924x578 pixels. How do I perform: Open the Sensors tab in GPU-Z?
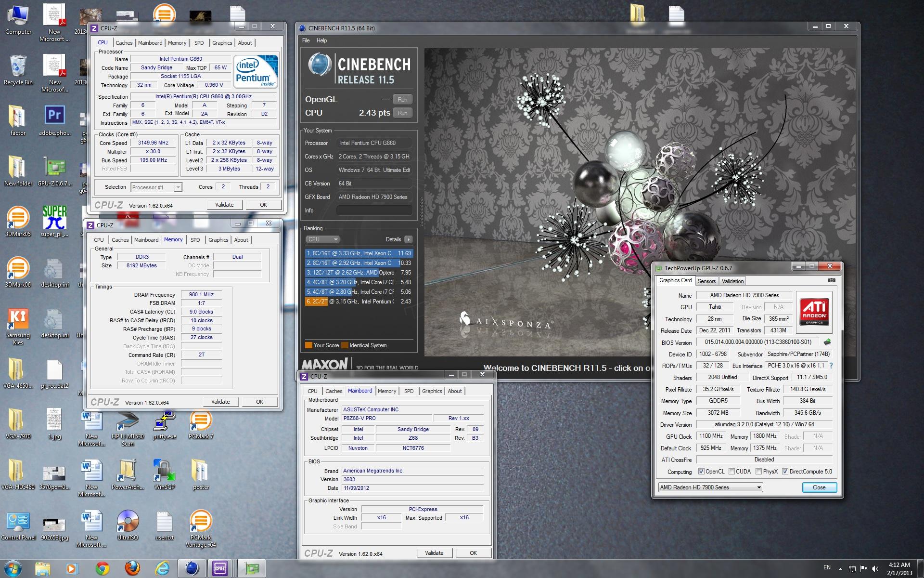coord(706,281)
